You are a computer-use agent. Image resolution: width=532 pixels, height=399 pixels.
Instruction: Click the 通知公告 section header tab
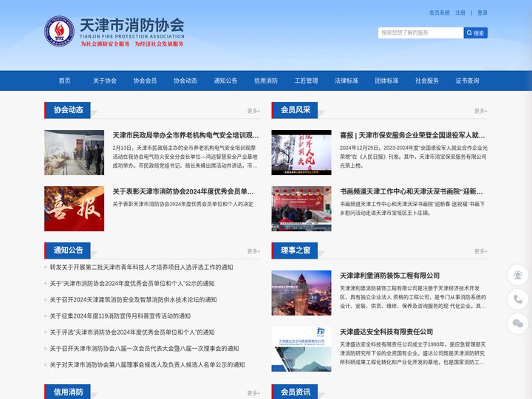[x=67, y=250]
